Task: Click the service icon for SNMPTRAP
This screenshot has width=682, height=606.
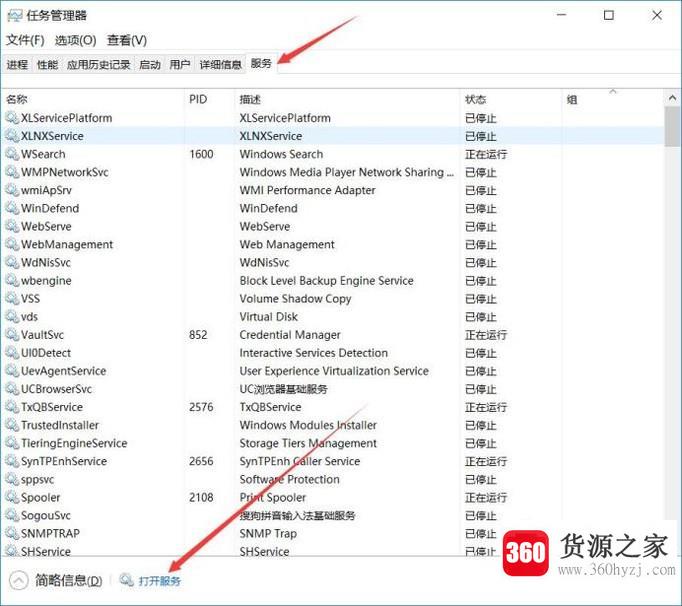Action: point(12,533)
